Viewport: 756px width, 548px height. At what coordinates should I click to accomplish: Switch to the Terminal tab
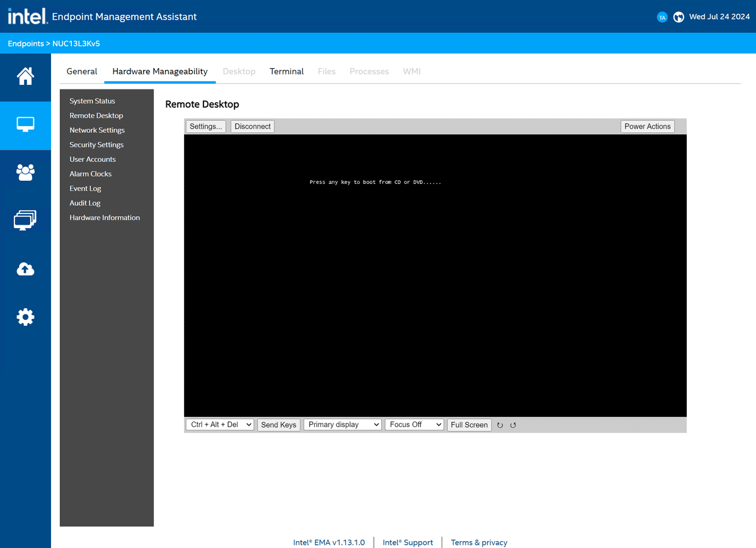click(287, 71)
